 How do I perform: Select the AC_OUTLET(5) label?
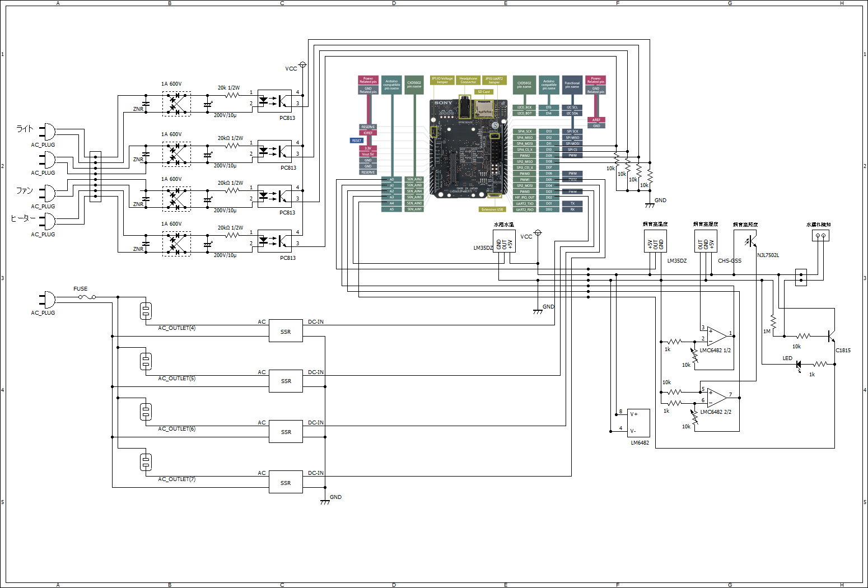[177, 379]
